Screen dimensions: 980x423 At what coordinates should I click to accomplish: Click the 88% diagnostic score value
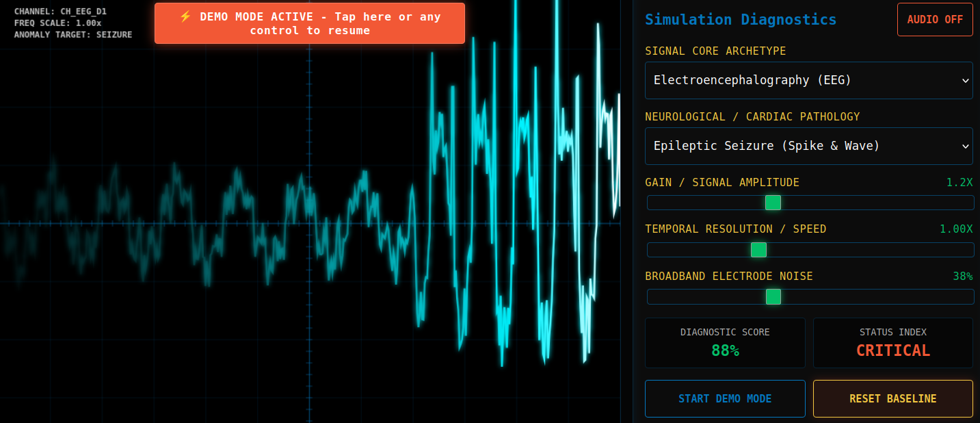725,350
